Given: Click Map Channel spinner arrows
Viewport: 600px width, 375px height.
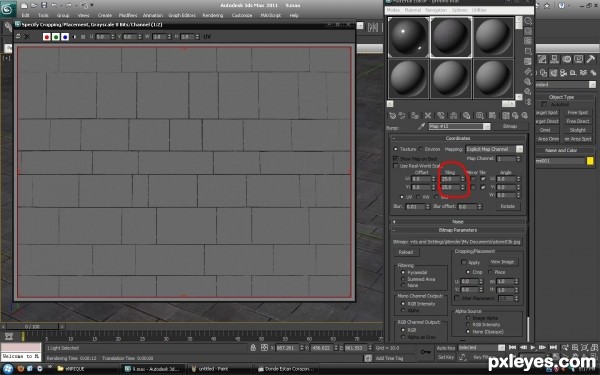Looking at the screenshot, I should [x=518, y=158].
